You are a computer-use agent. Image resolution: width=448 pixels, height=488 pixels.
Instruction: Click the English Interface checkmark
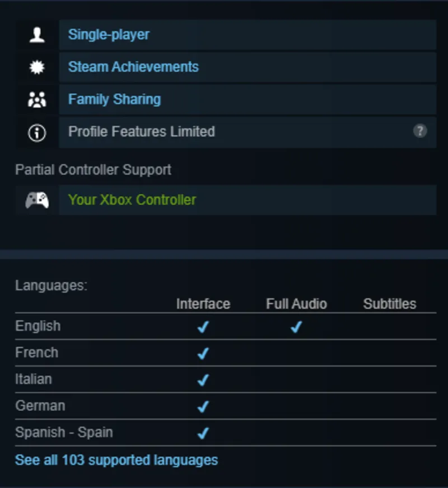coord(203,327)
